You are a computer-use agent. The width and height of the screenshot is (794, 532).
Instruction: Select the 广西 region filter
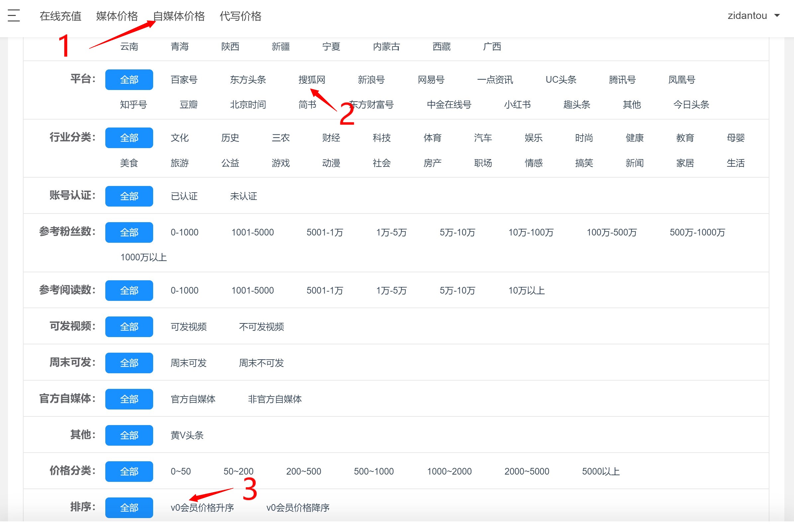click(x=492, y=46)
